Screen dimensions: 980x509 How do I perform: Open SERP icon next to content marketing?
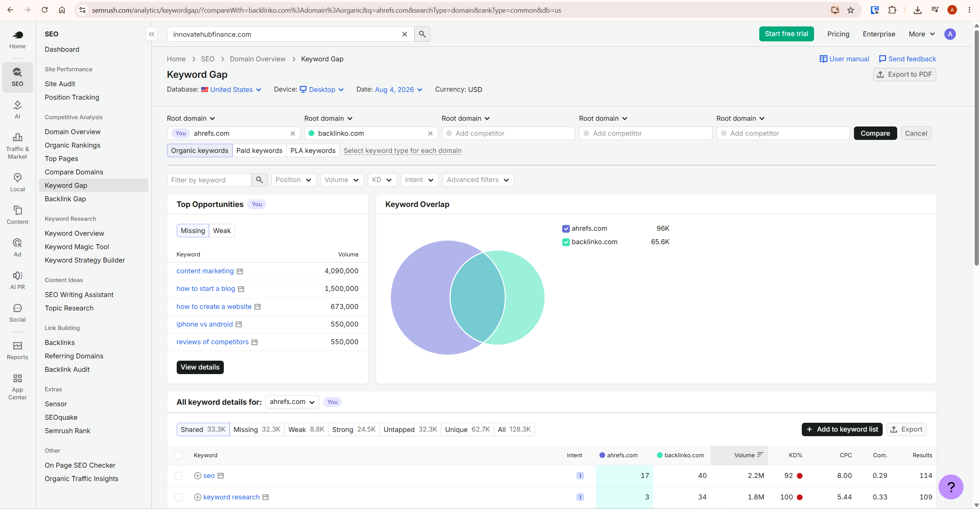coord(240,271)
